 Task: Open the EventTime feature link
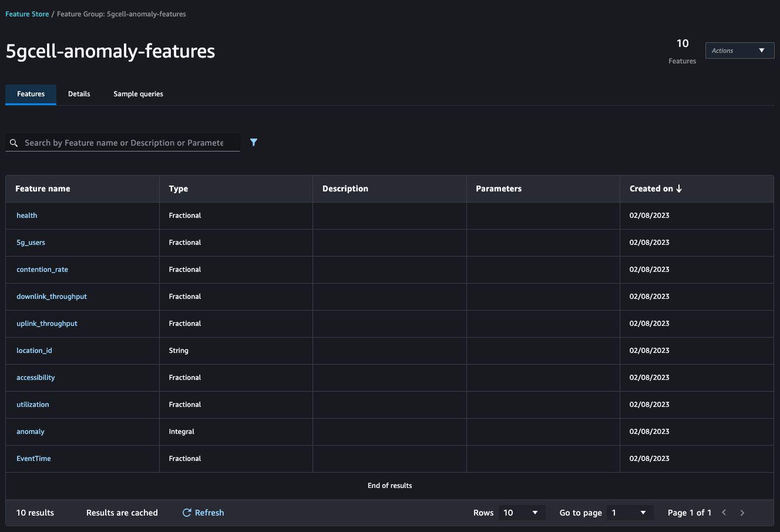33,459
